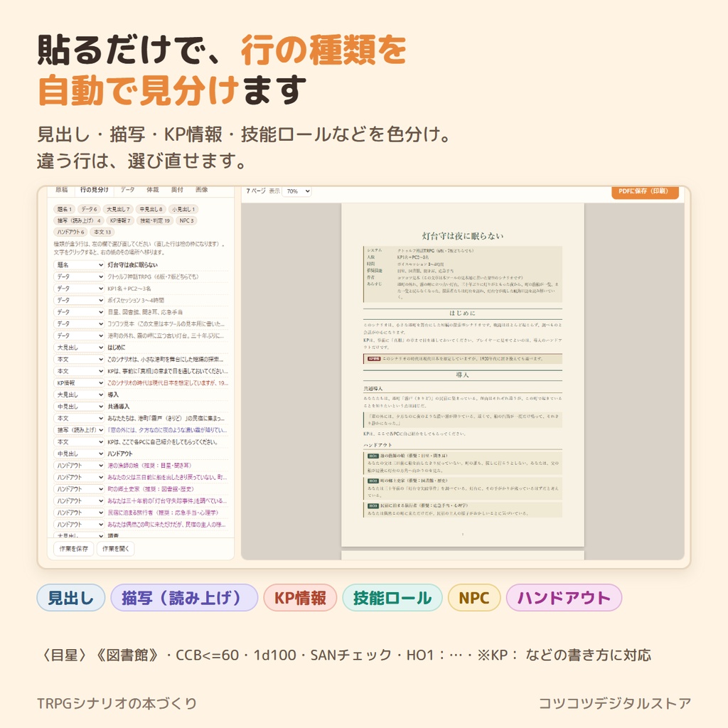
Task: Click the 大見出し 7 count chip
Action: [x=118, y=210]
